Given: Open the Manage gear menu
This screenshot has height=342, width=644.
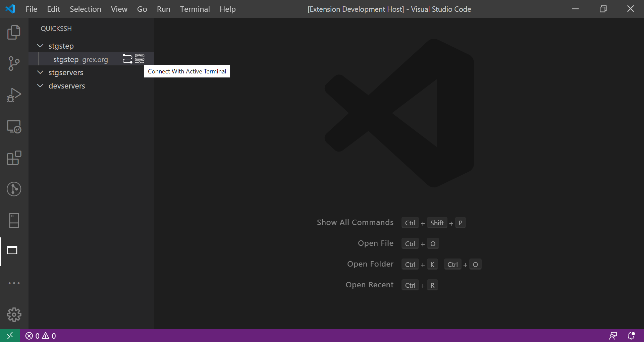Looking at the screenshot, I should 14,315.
